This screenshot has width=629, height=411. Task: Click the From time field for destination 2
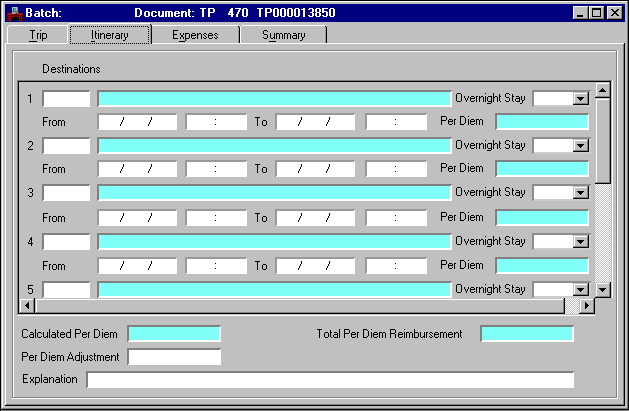coord(216,169)
